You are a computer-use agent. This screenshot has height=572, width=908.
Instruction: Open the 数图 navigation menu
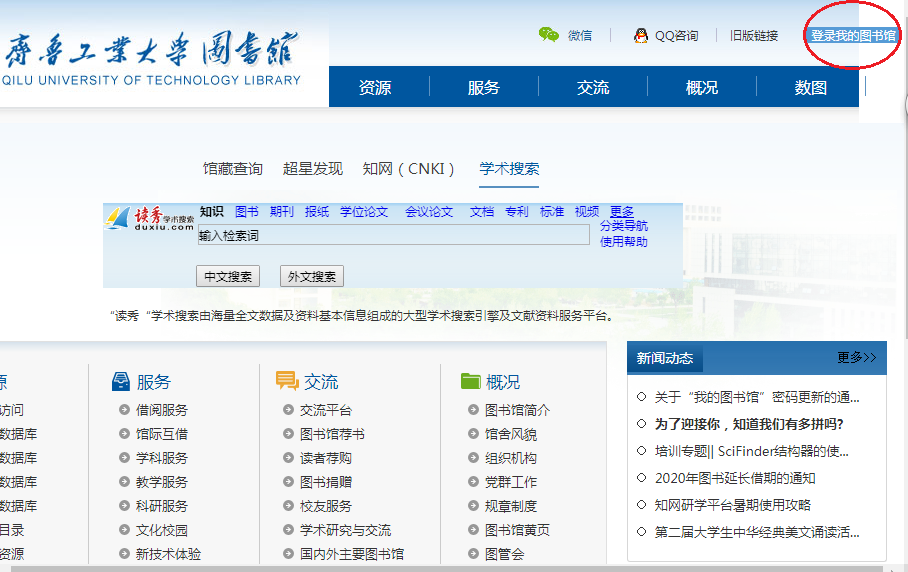tap(811, 87)
